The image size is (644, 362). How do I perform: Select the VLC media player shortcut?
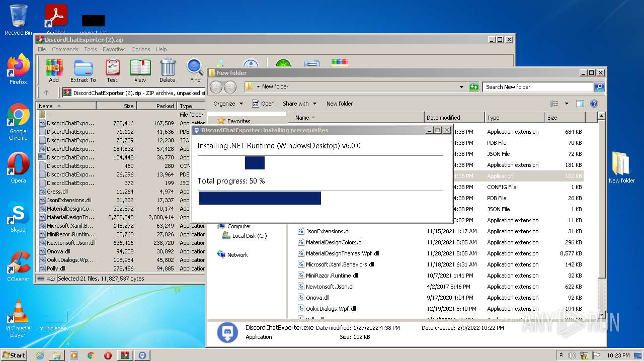click(x=18, y=319)
